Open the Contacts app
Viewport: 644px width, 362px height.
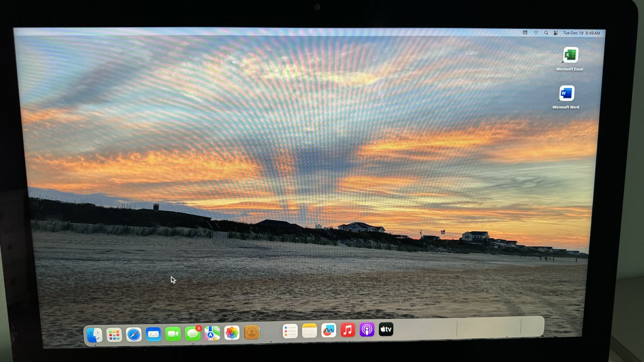252,332
